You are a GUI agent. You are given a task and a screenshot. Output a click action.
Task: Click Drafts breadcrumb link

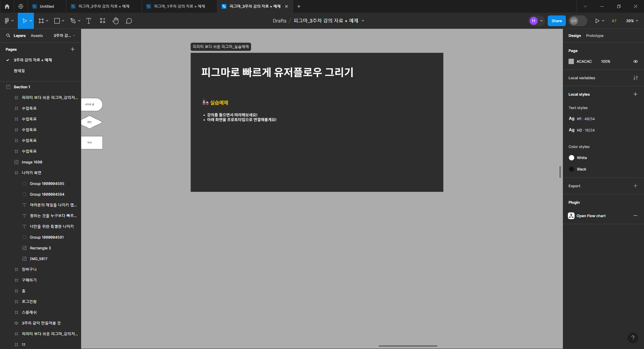pos(279,21)
